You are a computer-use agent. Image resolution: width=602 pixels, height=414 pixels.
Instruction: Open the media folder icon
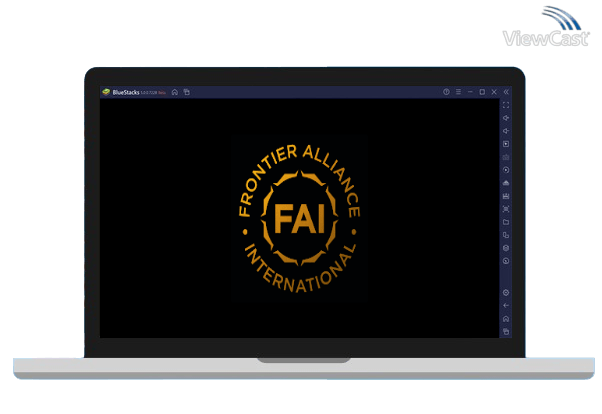pyautogui.click(x=506, y=222)
